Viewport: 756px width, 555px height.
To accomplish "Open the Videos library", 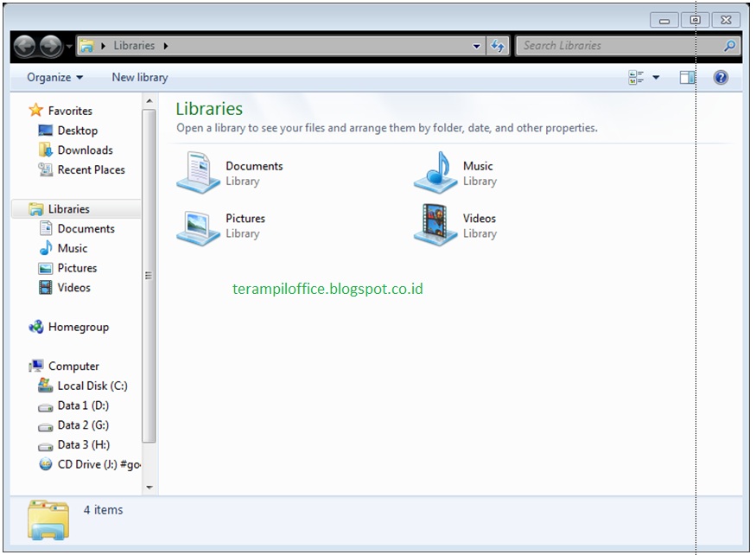I will click(479, 218).
